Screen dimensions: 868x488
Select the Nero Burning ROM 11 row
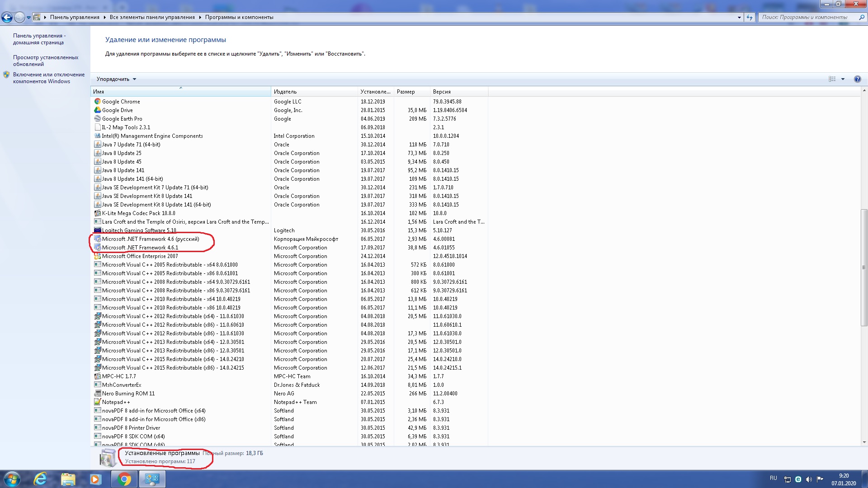[x=128, y=394]
